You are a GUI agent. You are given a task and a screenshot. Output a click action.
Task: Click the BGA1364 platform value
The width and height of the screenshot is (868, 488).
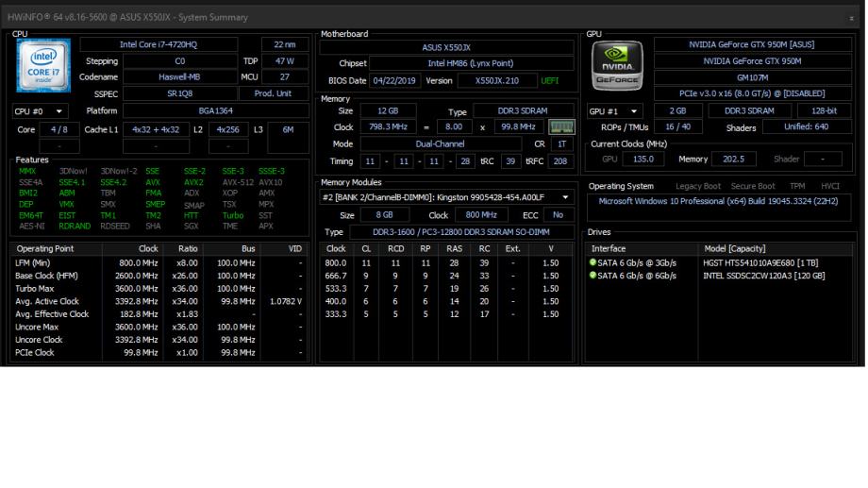tap(216, 110)
